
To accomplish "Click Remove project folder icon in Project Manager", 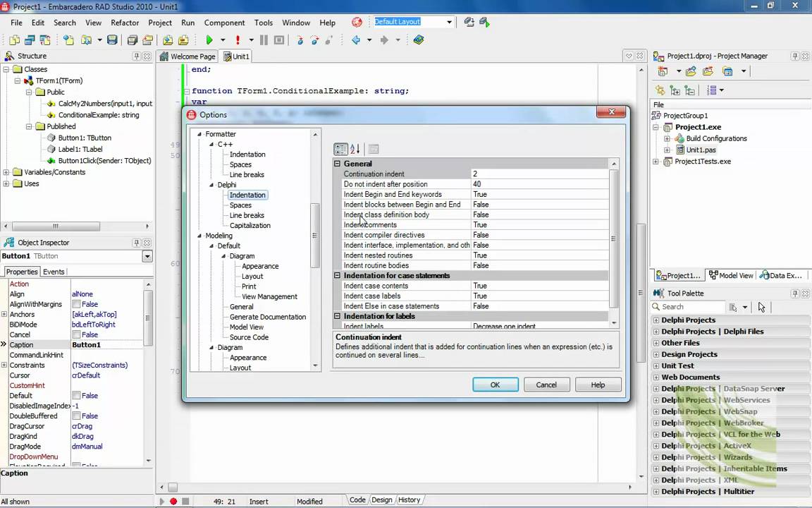I will tap(708, 71).
